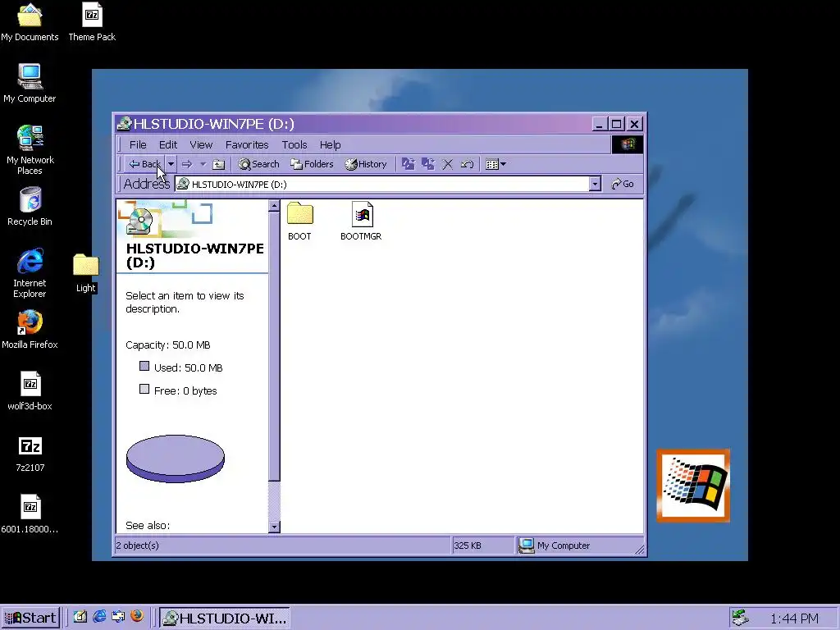
Task: Close the HLSTUDIO-WIN7PE window
Action: 635,125
